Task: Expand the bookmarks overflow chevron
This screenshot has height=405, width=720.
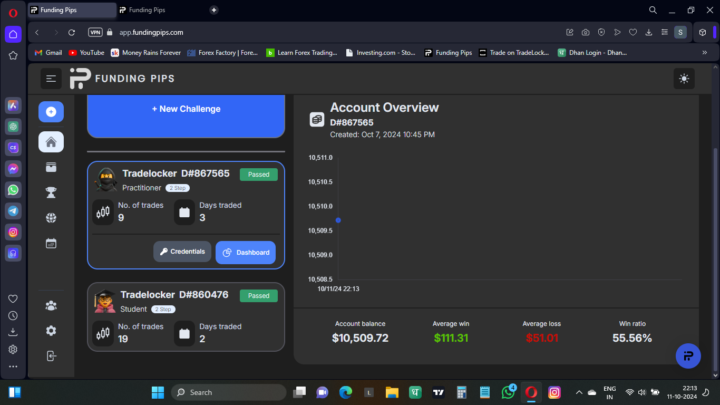Action: click(x=704, y=53)
